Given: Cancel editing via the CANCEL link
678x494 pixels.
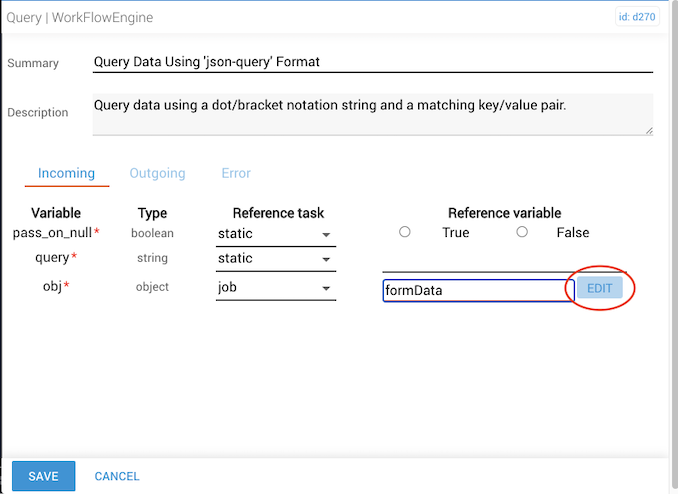Looking at the screenshot, I should point(117,476).
